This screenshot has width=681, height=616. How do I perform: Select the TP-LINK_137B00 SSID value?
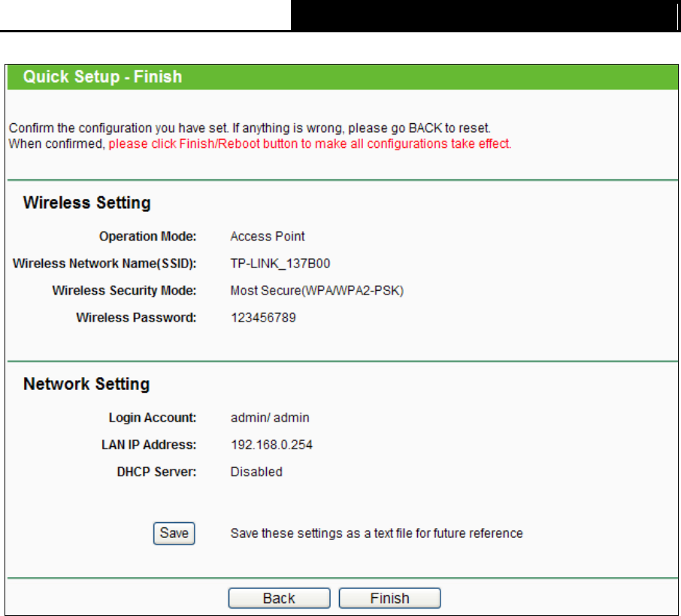pos(280,264)
